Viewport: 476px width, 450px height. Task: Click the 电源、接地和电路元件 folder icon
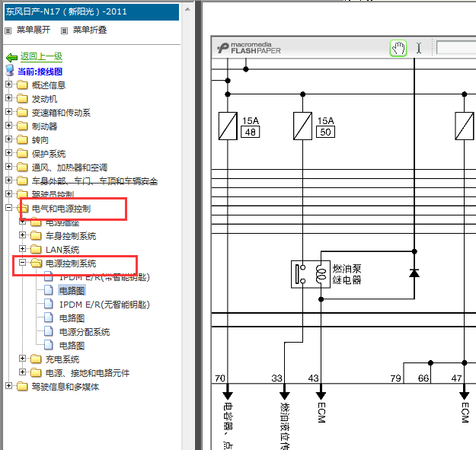pos(36,372)
